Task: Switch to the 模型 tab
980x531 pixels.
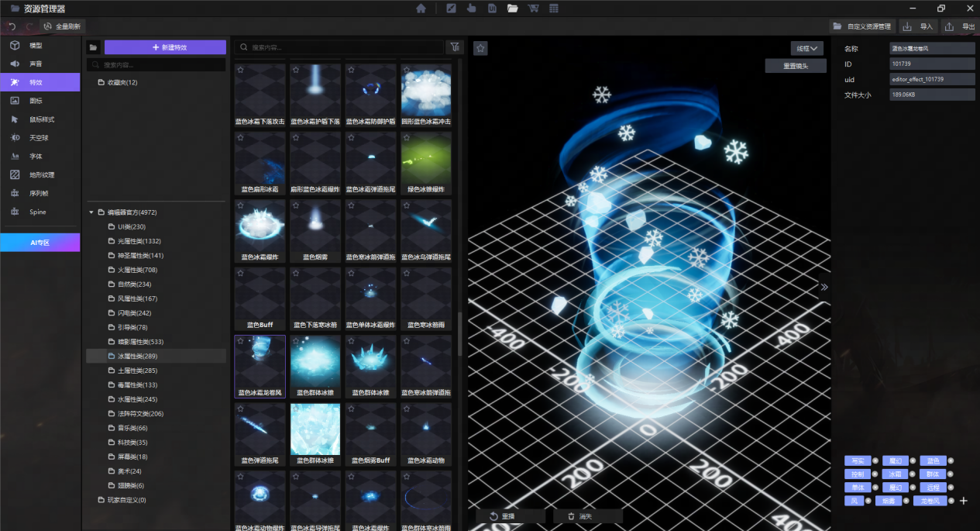Action: (40, 45)
